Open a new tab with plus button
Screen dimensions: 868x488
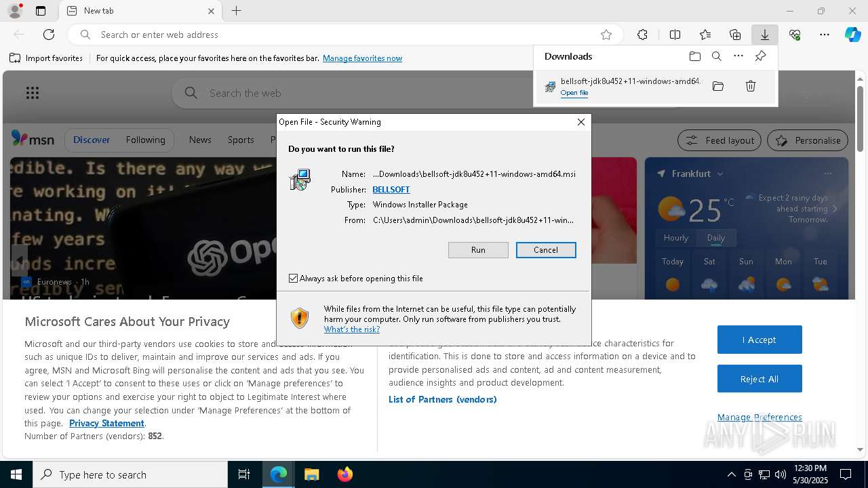236,11
